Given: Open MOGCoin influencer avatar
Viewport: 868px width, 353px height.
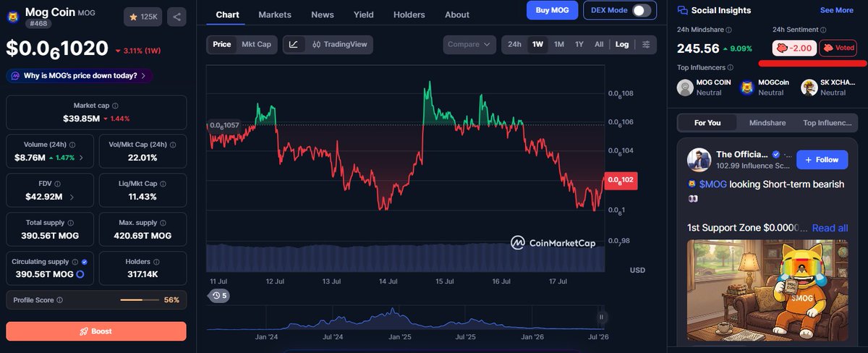Looking at the screenshot, I should pos(747,88).
